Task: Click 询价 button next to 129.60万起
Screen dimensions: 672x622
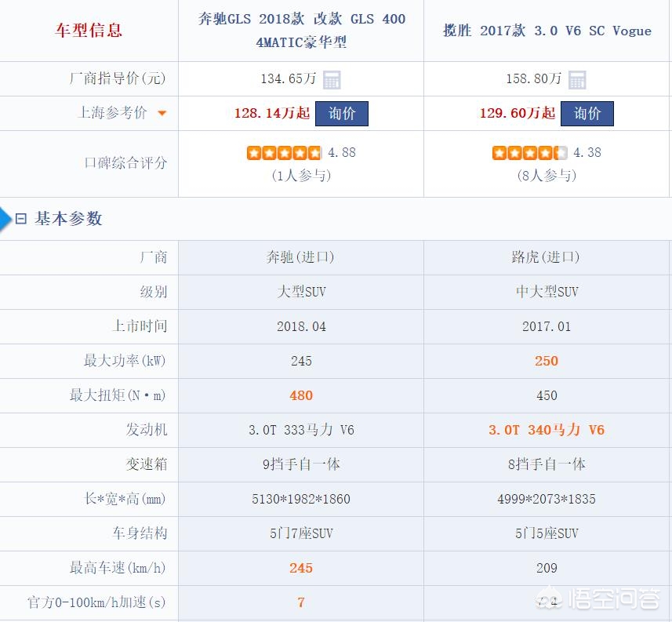Action: pos(587,114)
